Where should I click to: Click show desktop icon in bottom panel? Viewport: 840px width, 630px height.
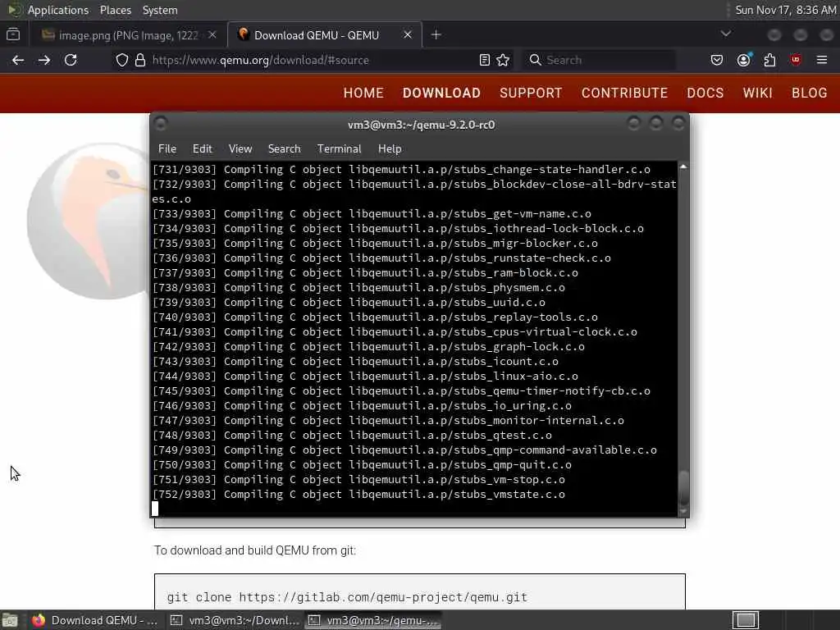point(10,620)
